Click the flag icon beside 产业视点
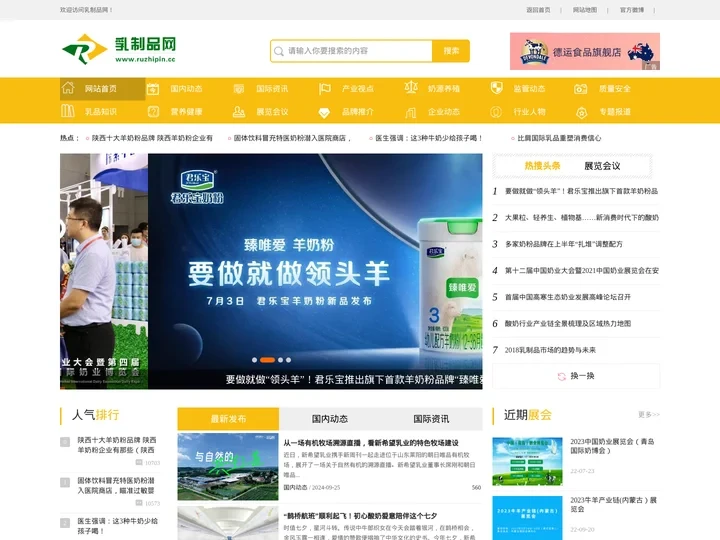 [x=325, y=89]
